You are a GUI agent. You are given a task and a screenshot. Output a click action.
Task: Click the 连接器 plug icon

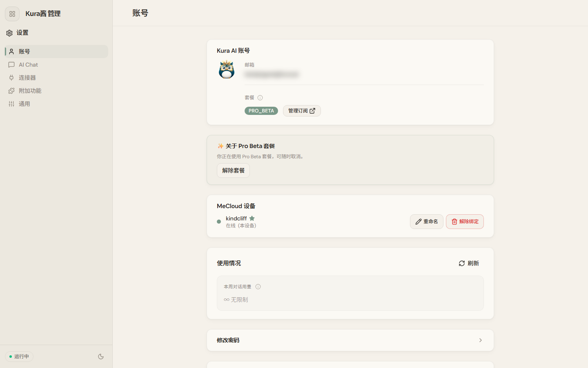coord(11,78)
